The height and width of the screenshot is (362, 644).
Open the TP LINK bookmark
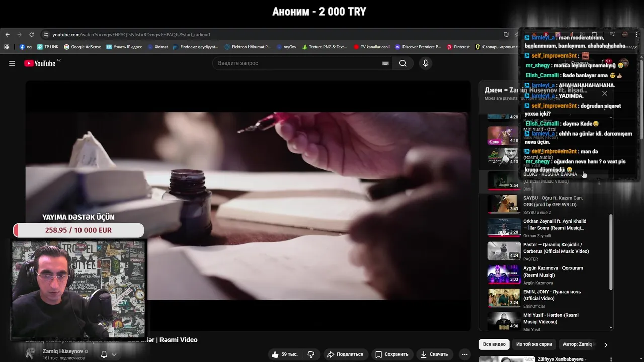pos(48,47)
